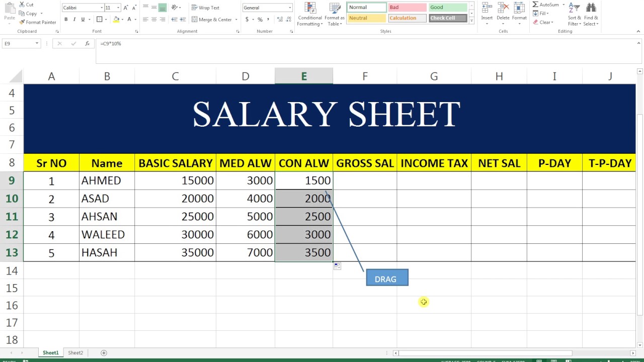
Task: Open the Clear dropdown in Editing
Action: [543, 22]
